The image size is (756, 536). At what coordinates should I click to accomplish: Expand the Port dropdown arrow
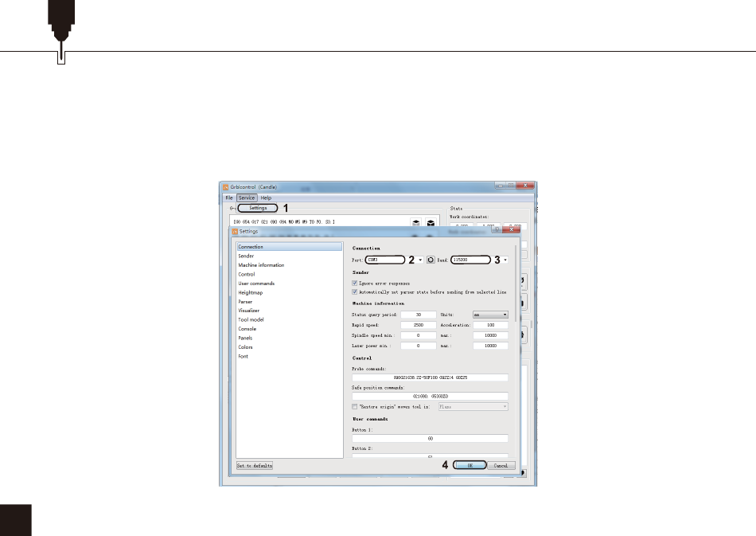(420, 260)
